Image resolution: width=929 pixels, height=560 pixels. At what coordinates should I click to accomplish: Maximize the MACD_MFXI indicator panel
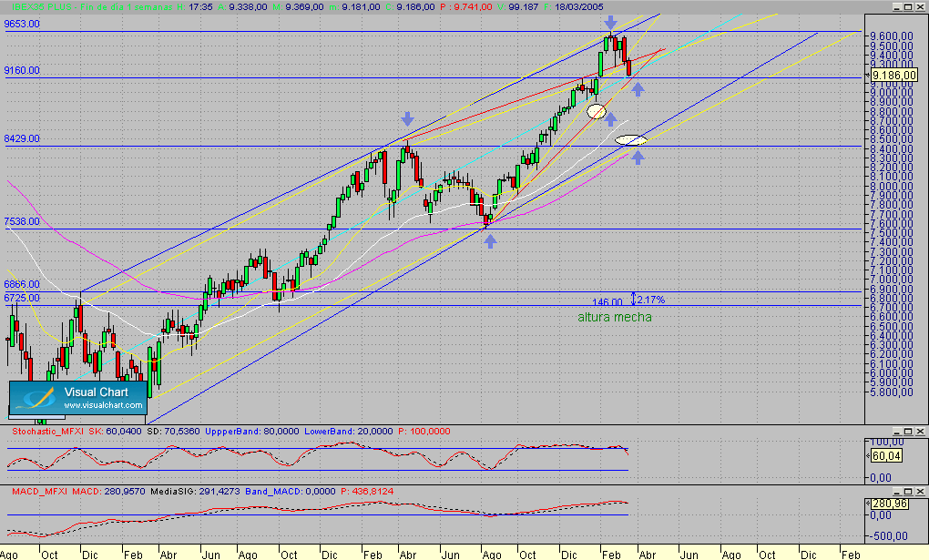point(909,492)
